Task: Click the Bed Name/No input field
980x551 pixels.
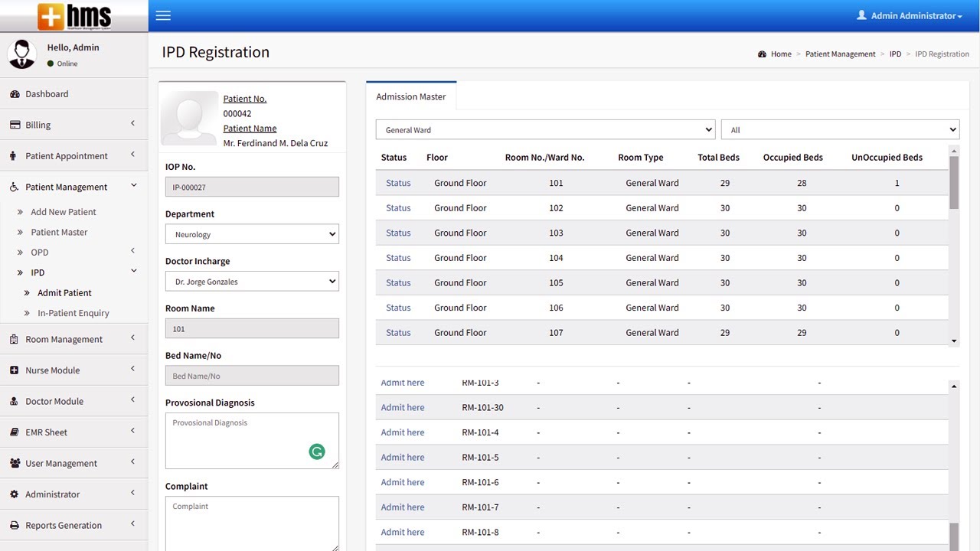Action: pyautogui.click(x=252, y=376)
